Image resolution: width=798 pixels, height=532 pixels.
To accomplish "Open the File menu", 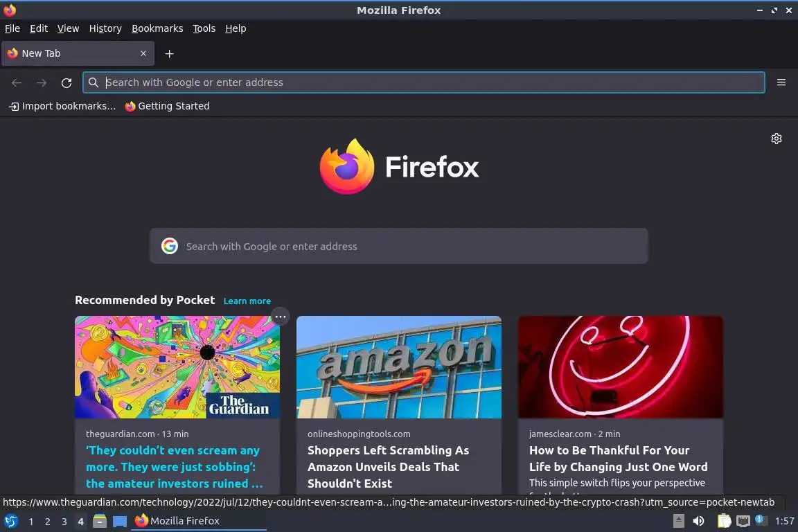I will pyautogui.click(x=12, y=28).
